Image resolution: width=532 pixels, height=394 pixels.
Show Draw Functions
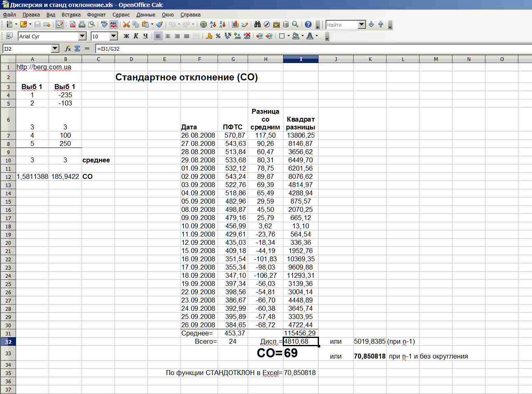pyautogui.click(x=245, y=25)
